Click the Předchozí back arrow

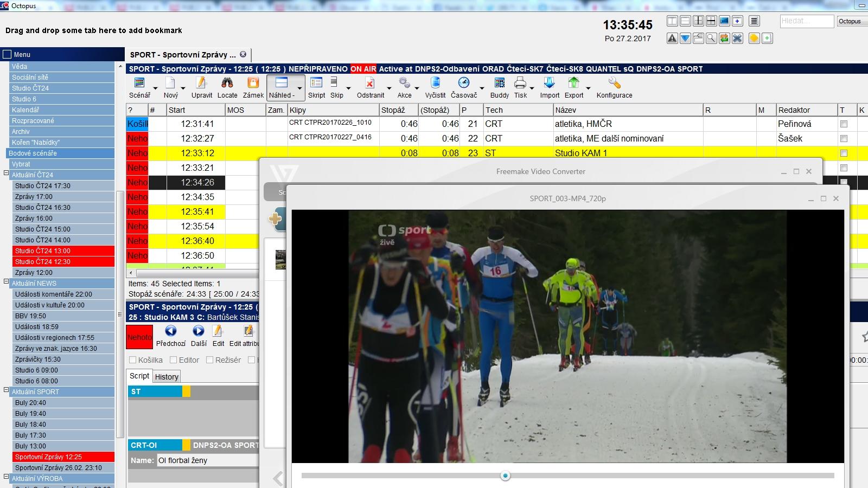click(x=170, y=331)
